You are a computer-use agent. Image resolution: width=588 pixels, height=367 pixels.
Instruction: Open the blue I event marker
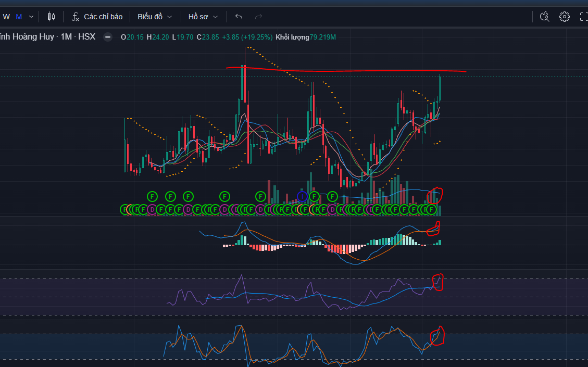(x=302, y=196)
